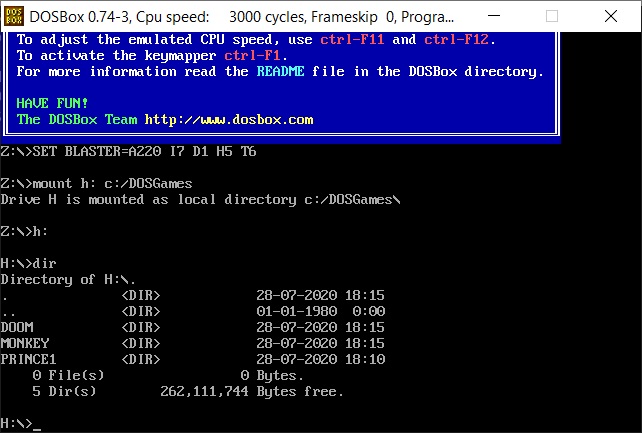Click the DOOM directory name
Viewport: 642px width, 433px height.
[x=17, y=327]
